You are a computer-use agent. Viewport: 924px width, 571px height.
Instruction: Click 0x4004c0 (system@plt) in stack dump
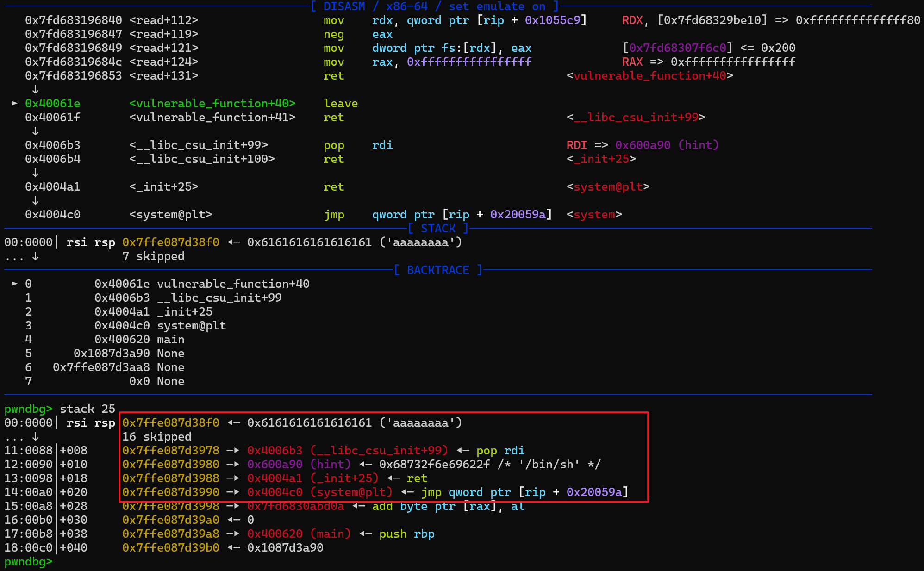point(319,492)
